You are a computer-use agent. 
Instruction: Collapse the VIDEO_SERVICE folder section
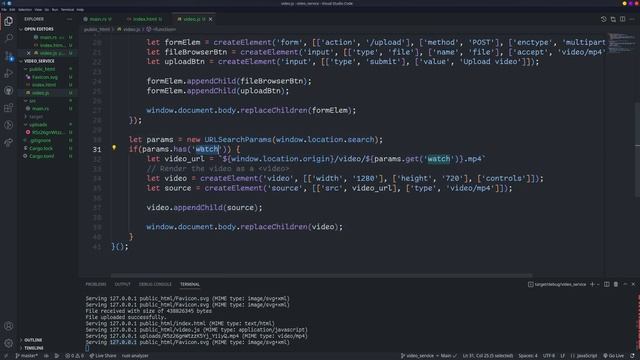pyautogui.click(x=39, y=61)
